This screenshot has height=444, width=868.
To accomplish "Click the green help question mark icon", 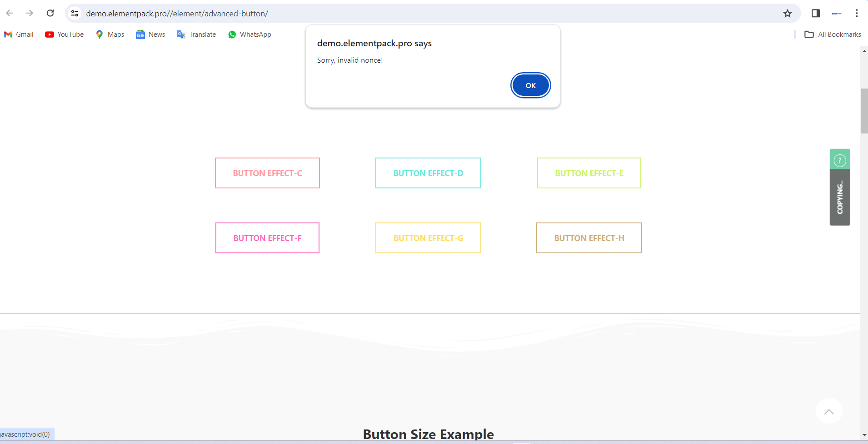I will 840,160.
